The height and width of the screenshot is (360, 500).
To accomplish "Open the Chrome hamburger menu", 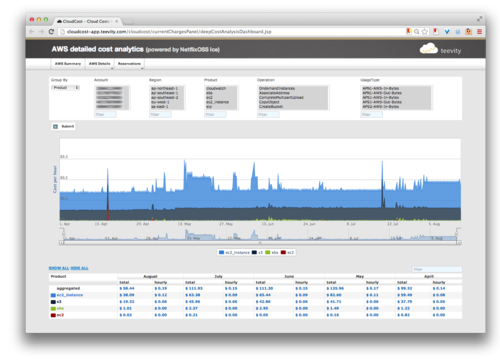I will coord(479,32).
